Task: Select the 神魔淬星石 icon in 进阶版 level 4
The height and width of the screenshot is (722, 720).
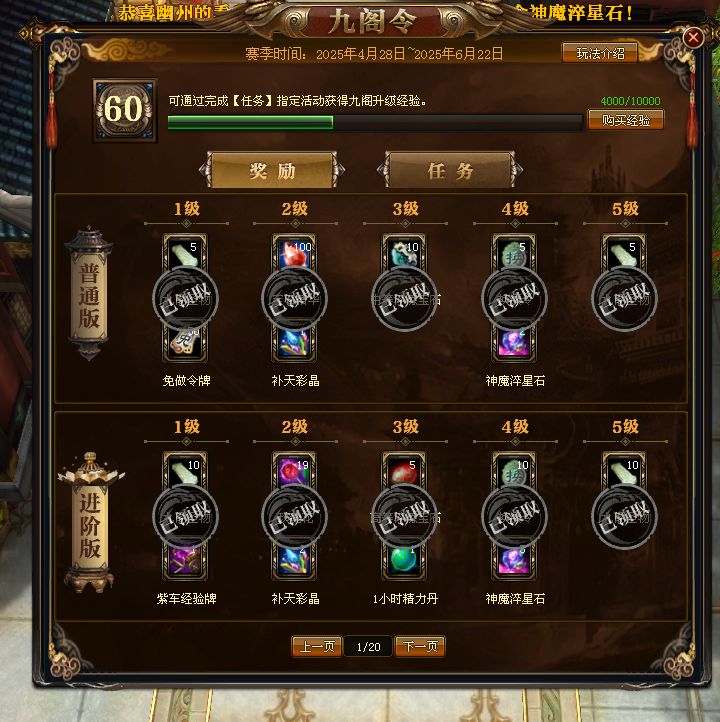Action: click(514, 559)
